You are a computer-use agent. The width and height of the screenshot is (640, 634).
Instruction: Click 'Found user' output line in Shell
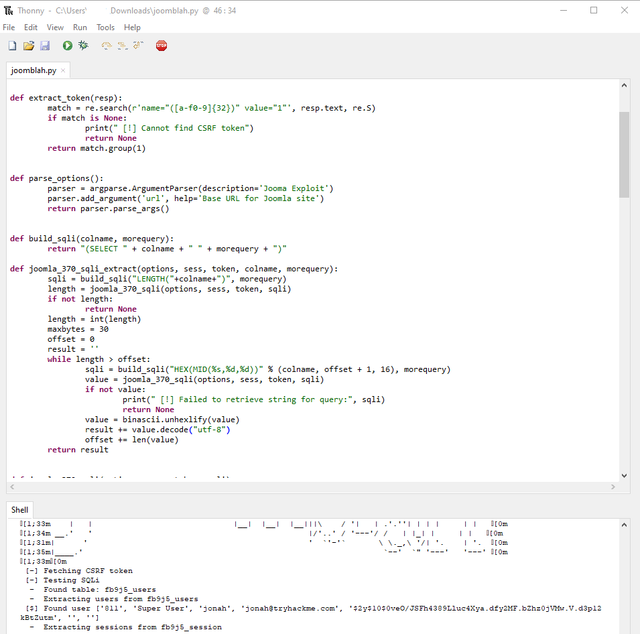click(x=313, y=613)
